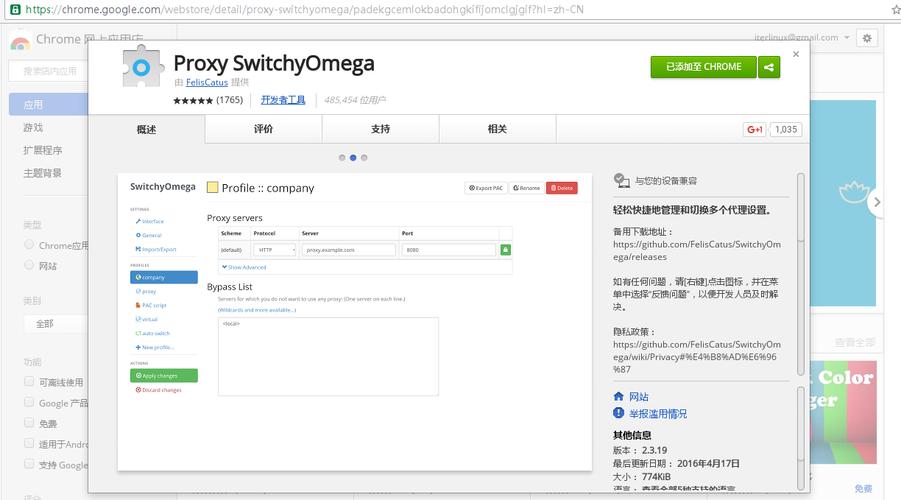Expand the account email dropdown
901x500 pixels.
click(847, 38)
